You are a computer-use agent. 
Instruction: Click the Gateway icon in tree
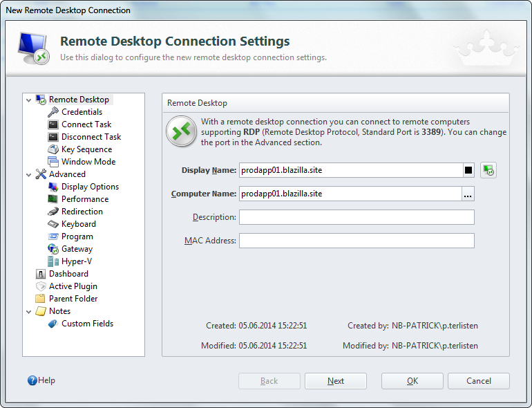[x=53, y=249]
